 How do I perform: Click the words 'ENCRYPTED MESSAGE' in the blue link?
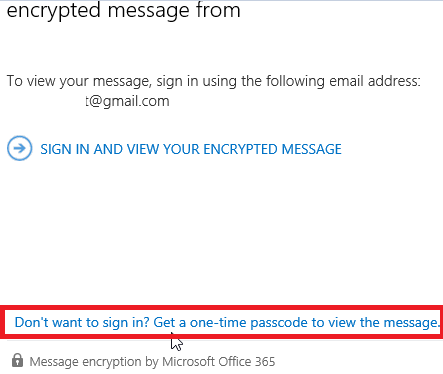[272, 149]
